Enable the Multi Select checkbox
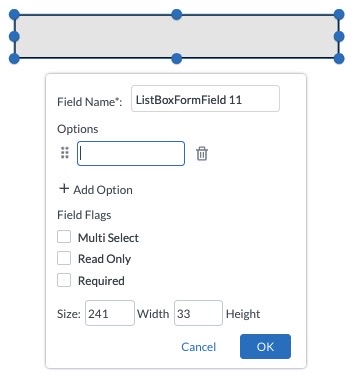Viewport: 360px width, 384px height. coord(64,237)
